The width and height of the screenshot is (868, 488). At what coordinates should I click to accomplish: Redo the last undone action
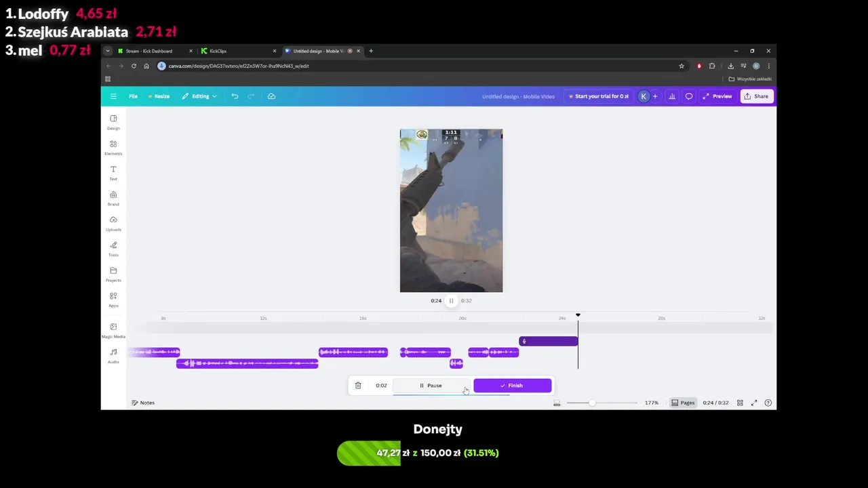click(251, 96)
